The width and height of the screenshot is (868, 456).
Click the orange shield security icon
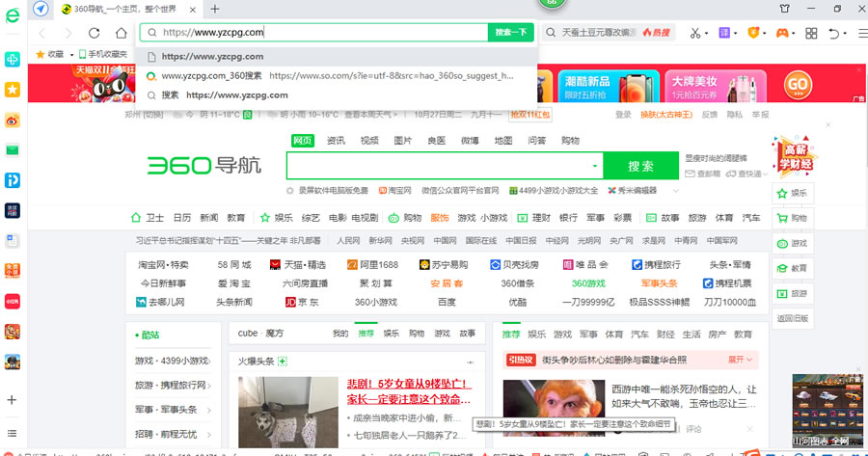coord(753,33)
